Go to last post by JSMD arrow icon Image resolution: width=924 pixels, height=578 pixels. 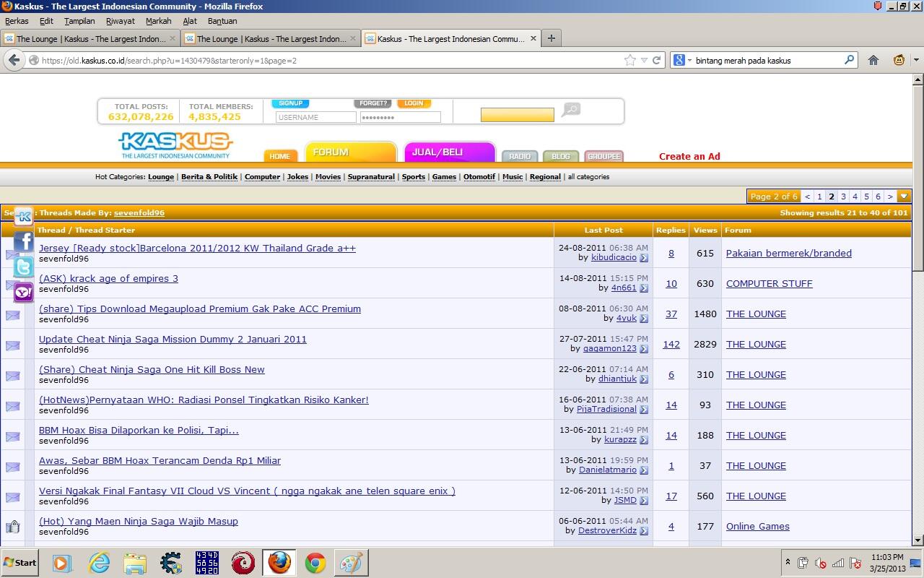644,501
